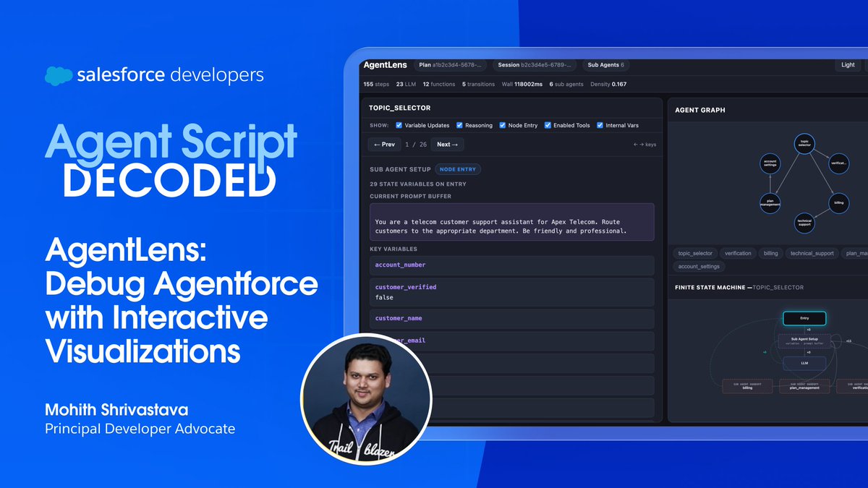Open the account_number variable row

click(511, 265)
